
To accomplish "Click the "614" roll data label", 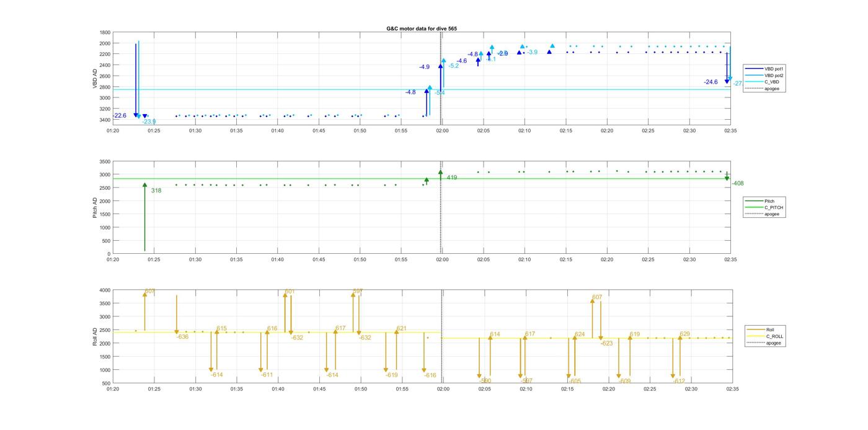I will [495, 334].
